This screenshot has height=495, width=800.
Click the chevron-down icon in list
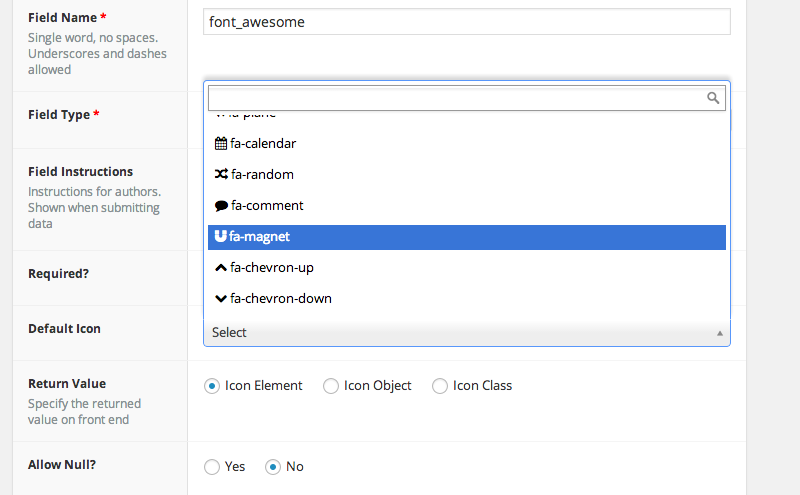click(221, 299)
